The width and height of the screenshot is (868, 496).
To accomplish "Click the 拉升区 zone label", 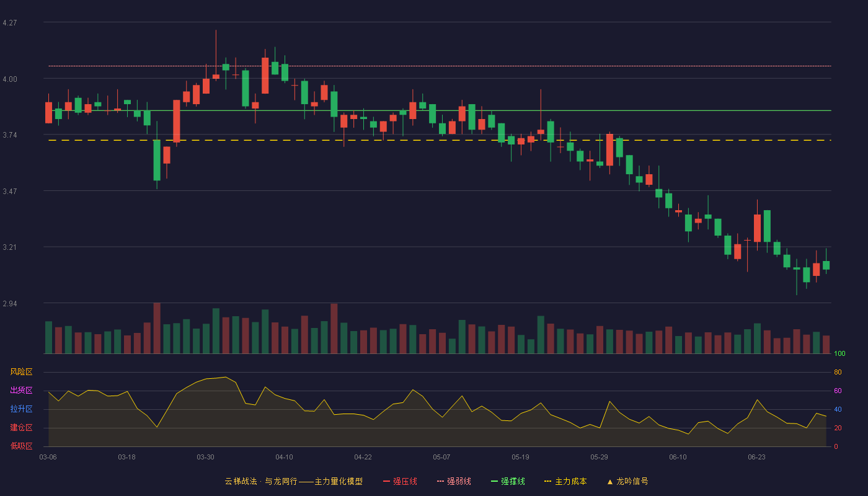I will coord(21,409).
